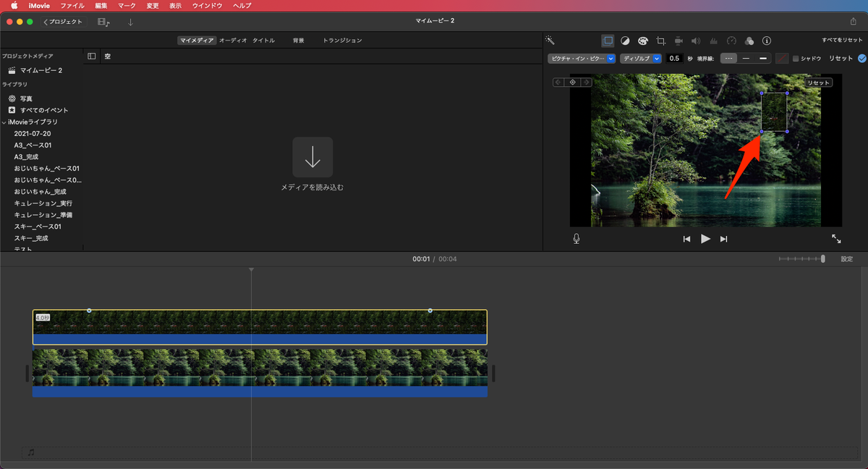Screen dimensions: 868x469
Task: Enable the シャドウ checkbox
Action: point(796,59)
